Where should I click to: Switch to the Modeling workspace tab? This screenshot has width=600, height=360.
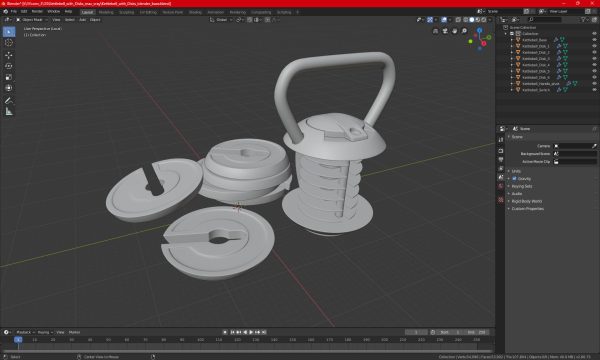(106, 12)
